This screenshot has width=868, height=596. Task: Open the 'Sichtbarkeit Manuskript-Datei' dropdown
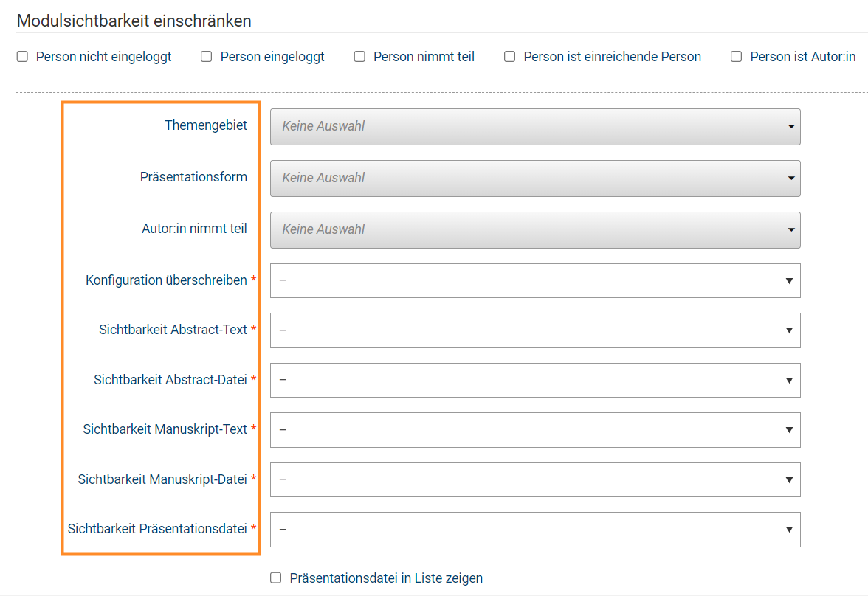pyautogui.click(x=535, y=480)
